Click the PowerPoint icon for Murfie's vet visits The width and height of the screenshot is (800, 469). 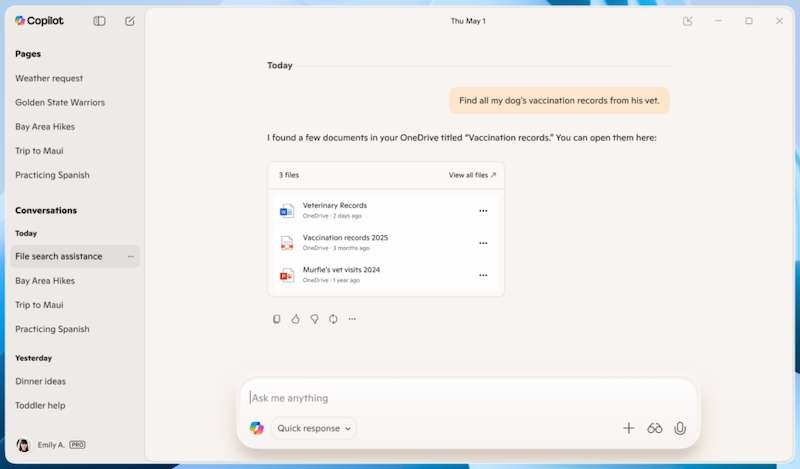click(x=287, y=275)
